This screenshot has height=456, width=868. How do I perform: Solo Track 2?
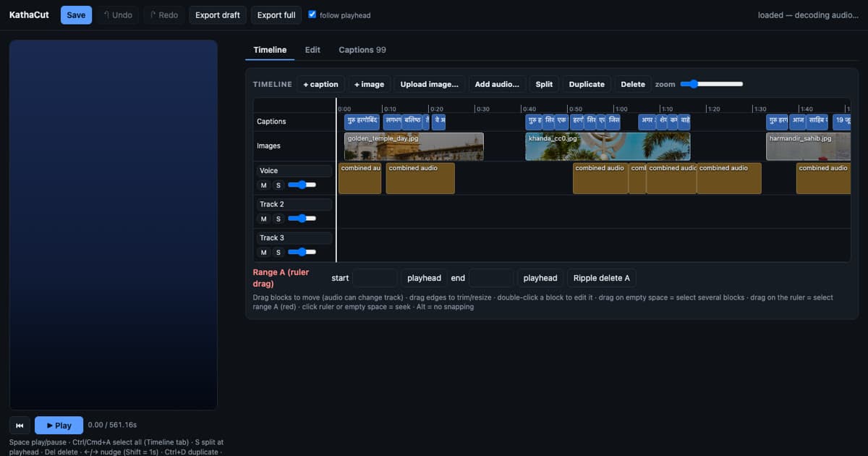tap(278, 219)
